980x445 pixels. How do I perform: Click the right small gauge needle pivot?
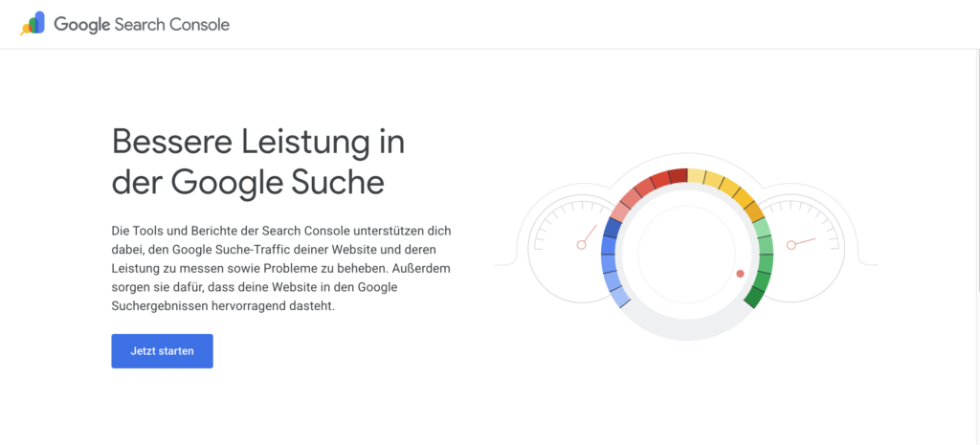click(x=791, y=245)
